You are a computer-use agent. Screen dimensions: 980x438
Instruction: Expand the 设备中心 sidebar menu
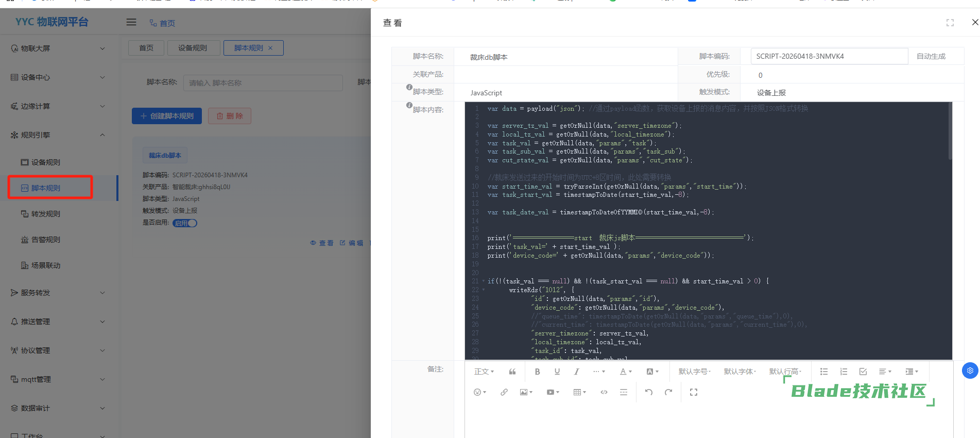58,77
